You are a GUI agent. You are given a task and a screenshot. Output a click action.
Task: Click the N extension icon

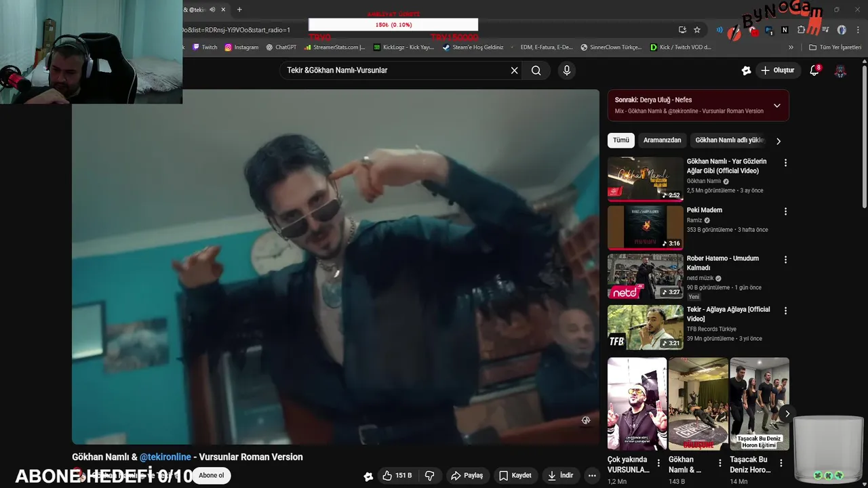tap(785, 30)
